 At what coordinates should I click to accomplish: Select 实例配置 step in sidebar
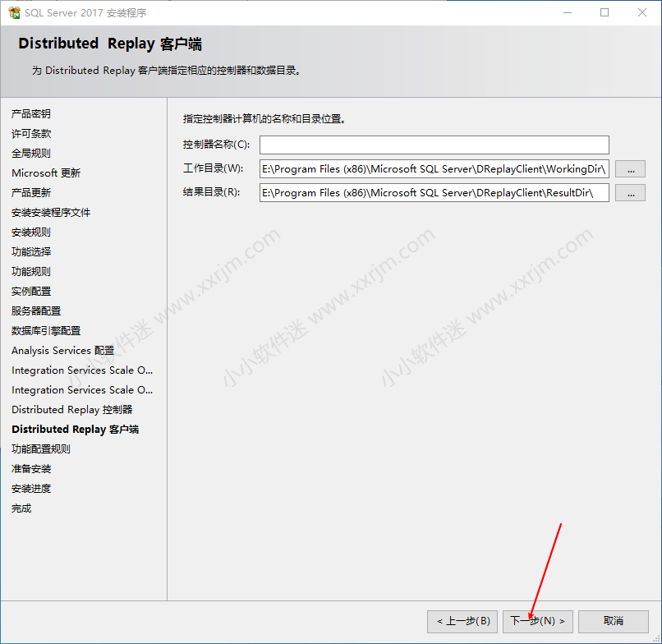coord(31,291)
